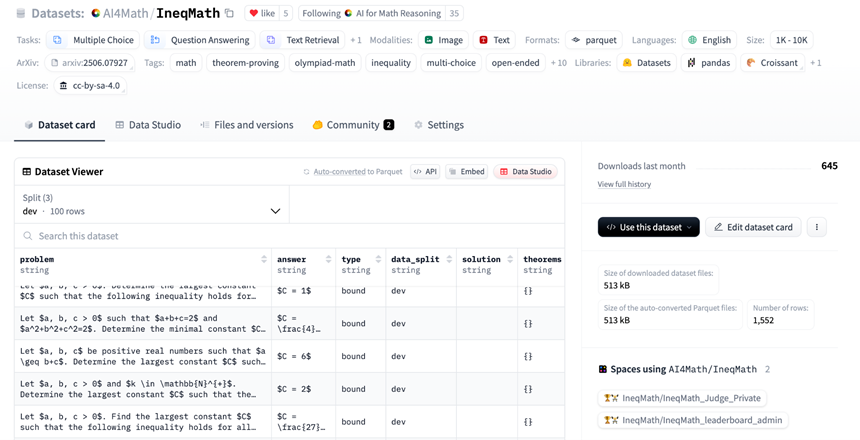Click the math tag
The image size is (860, 440).
[x=186, y=63]
